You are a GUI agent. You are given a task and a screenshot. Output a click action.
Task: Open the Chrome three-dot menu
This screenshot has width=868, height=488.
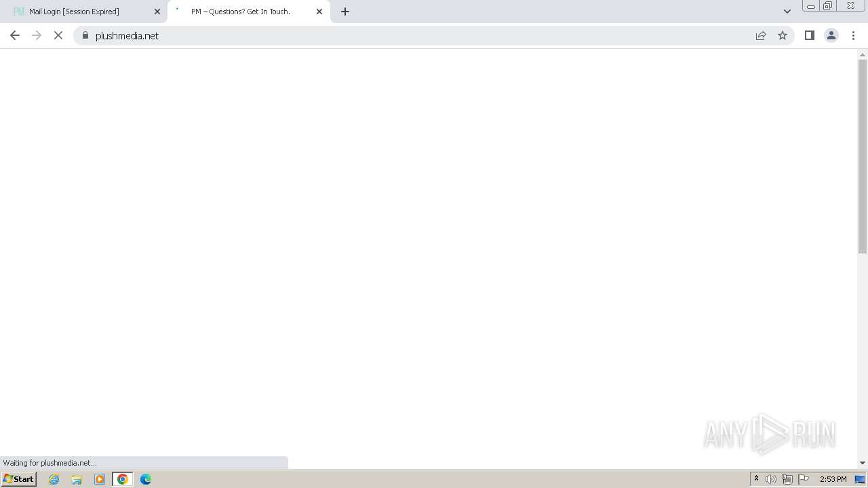853,35
